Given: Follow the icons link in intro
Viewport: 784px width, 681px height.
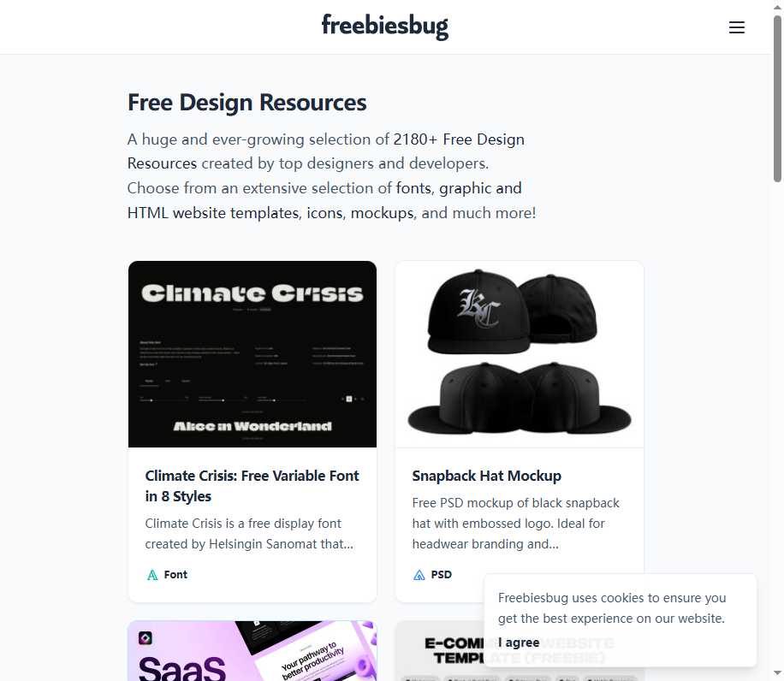Looking at the screenshot, I should pos(324,213).
